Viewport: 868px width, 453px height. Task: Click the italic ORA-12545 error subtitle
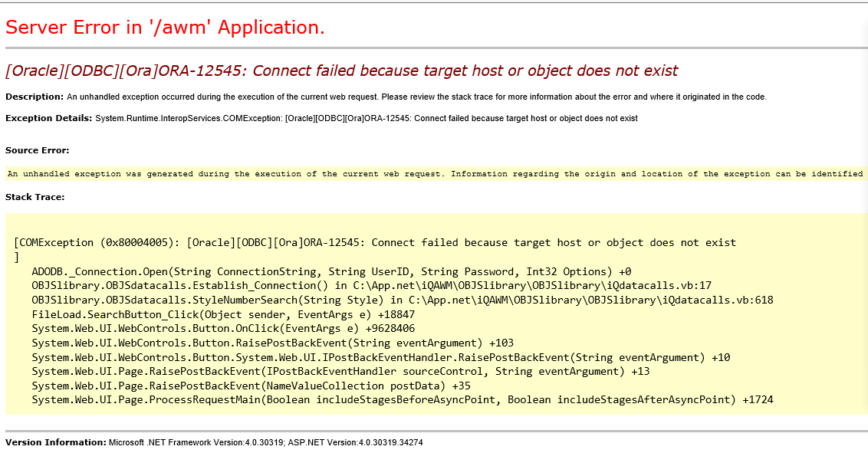341,71
